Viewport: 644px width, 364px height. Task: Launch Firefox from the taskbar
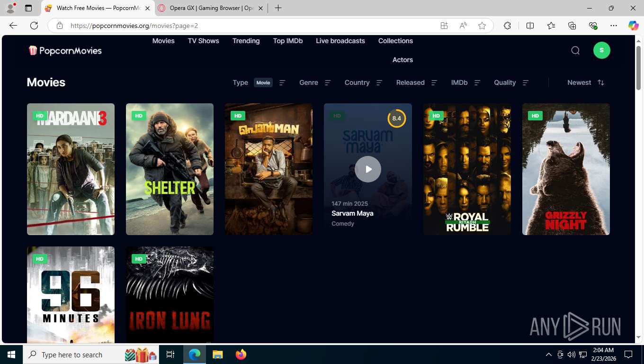pyautogui.click(x=241, y=355)
